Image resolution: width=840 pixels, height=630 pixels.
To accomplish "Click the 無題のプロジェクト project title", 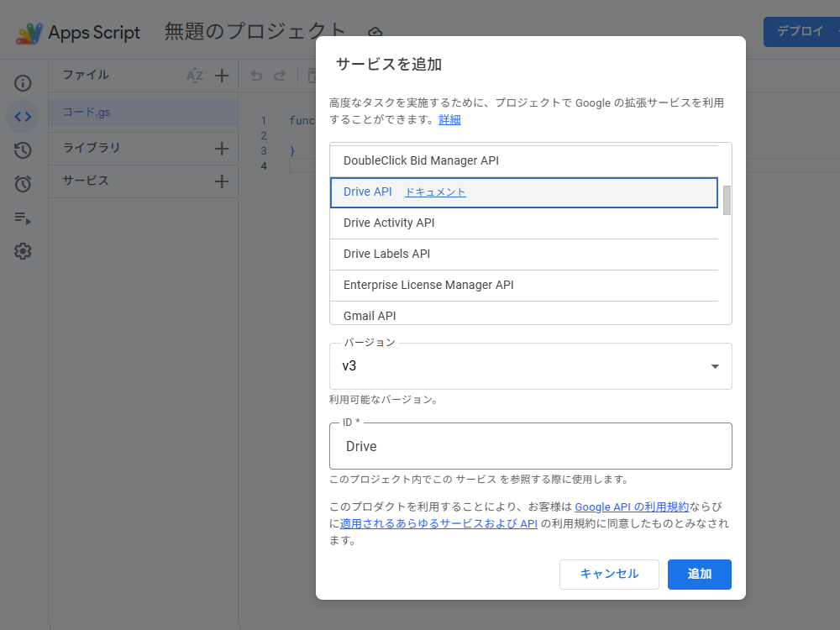I will click(x=255, y=31).
